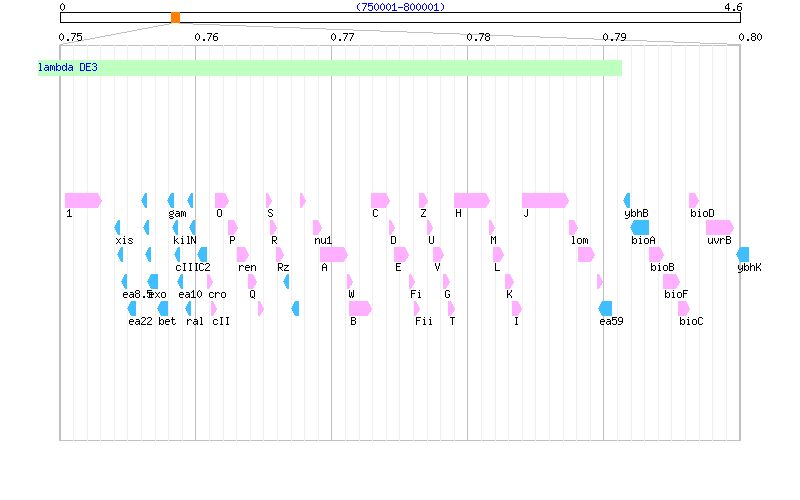Select the pink B gene arrow

[360, 308]
